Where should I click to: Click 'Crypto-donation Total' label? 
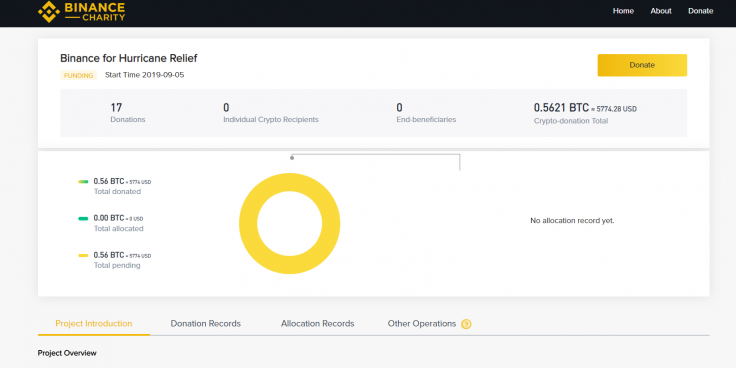pos(571,121)
